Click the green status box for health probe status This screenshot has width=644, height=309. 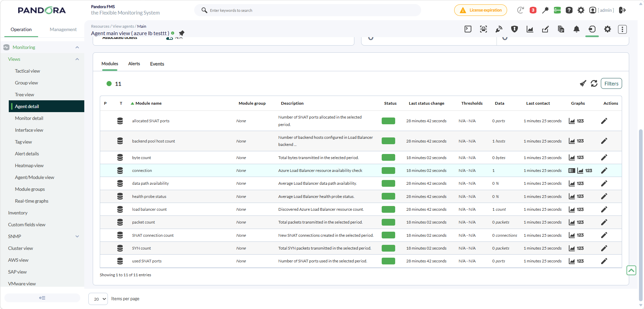tap(388, 197)
